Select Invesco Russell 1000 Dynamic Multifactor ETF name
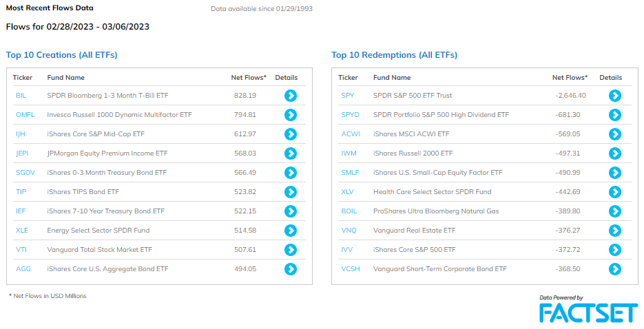The height and width of the screenshot is (329, 644). [119, 114]
